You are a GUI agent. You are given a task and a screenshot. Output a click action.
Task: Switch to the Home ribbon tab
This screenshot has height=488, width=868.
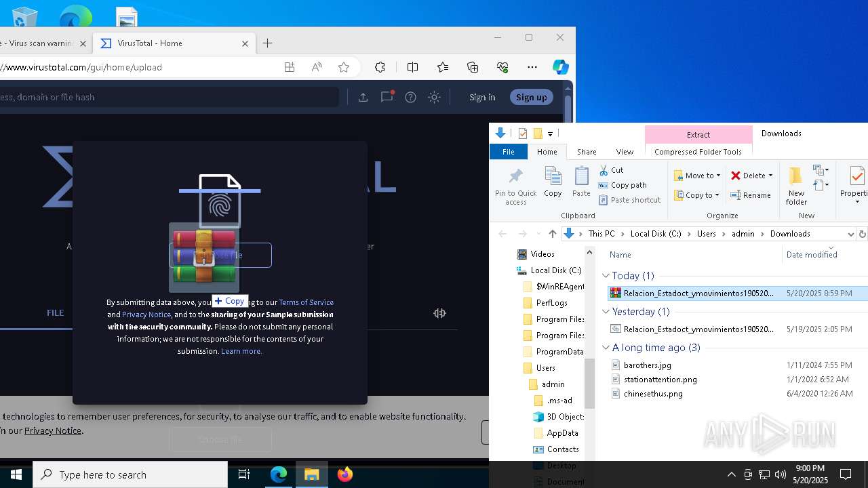pyautogui.click(x=547, y=152)
